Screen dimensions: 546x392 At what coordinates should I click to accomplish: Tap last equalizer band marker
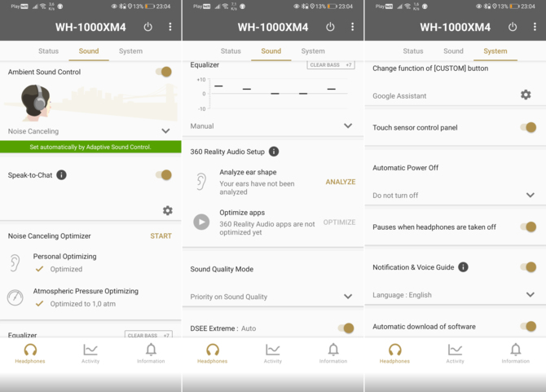[332, 89]
